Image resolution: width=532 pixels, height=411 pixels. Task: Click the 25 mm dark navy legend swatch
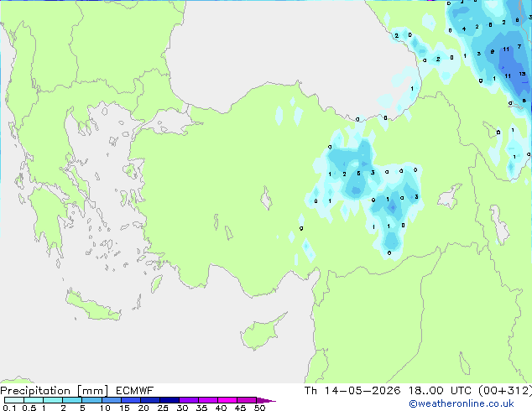tap(170, 400)
